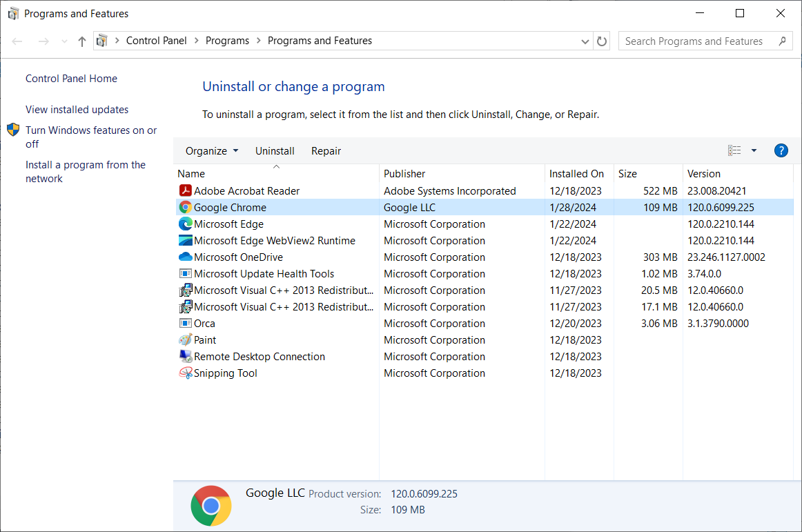Click the Adobe Acrobat Reader icon
Image resolution: width=802 pixels, height=532 pixels.
(x=185, y=191)
